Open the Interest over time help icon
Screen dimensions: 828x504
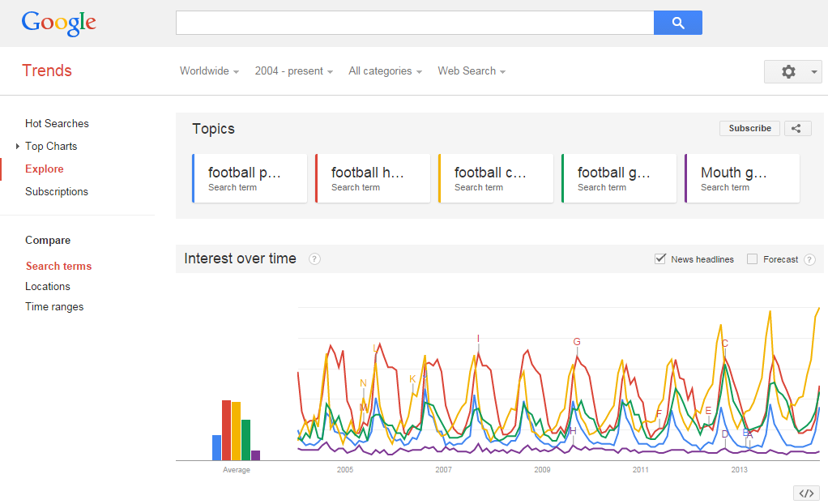pyautogui.click(x=314, y=259)
